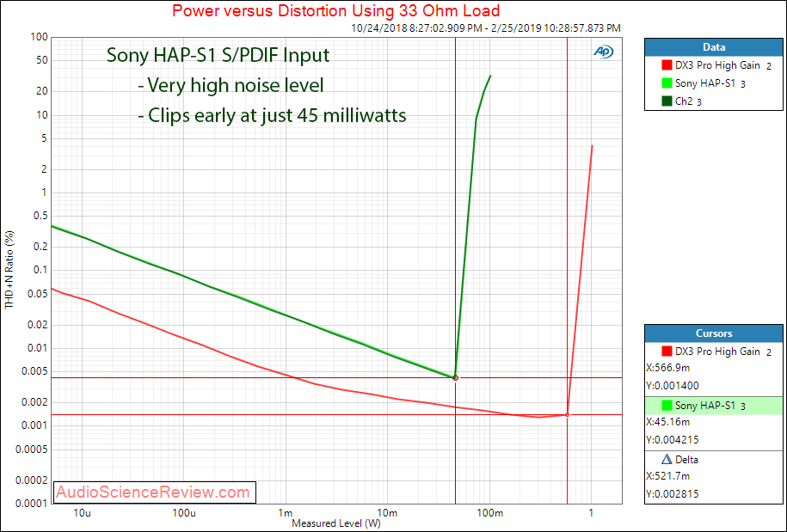Click the "50" tick on the vertical axis
This screenshot has height=532, width=787.
[x=42, y=61]
